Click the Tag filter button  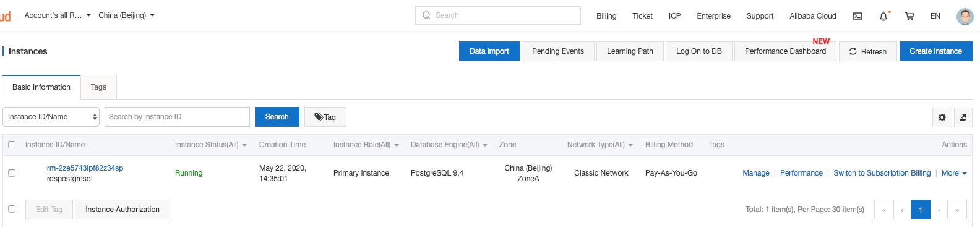pos(325,117)
